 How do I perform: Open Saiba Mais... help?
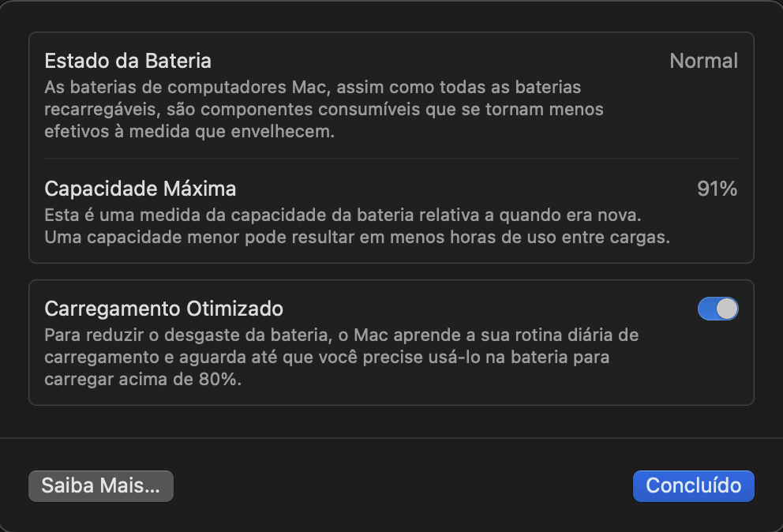point(100,486)
